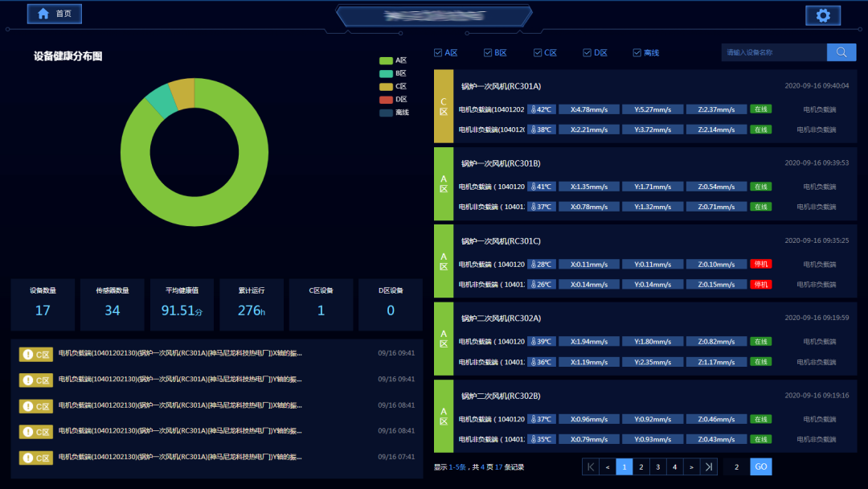Click the green A区 legend swatch
This screenshot has height=489, width=868.
(386, 60)
